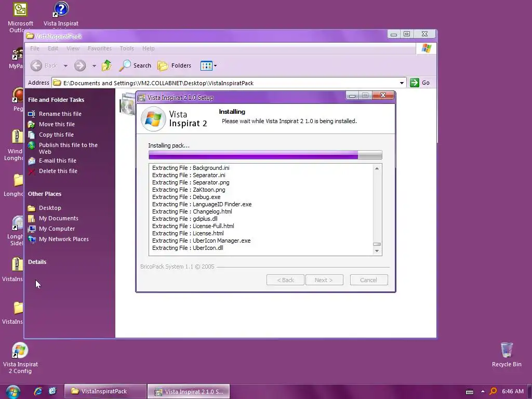Collapse the File and Folder Tasks header

point(56,100)
